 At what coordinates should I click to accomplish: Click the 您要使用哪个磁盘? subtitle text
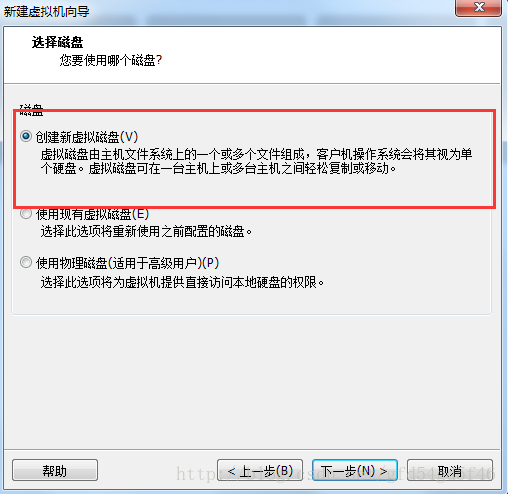click(111, 60)
